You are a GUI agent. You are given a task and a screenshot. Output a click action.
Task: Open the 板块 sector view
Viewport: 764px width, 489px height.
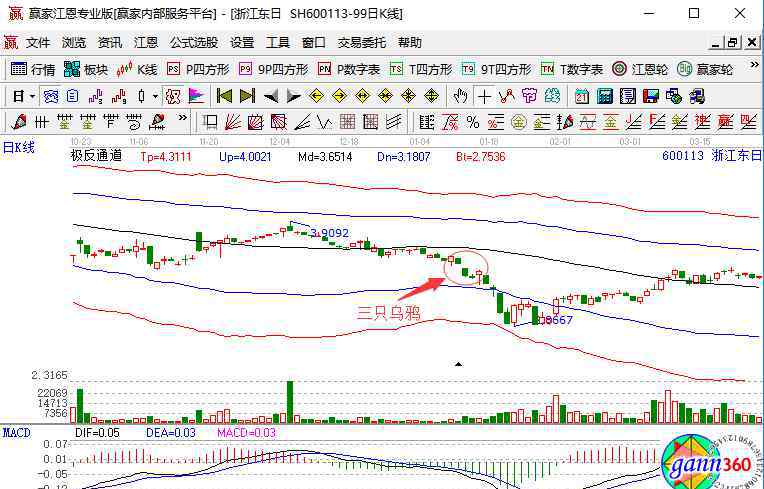86,70
